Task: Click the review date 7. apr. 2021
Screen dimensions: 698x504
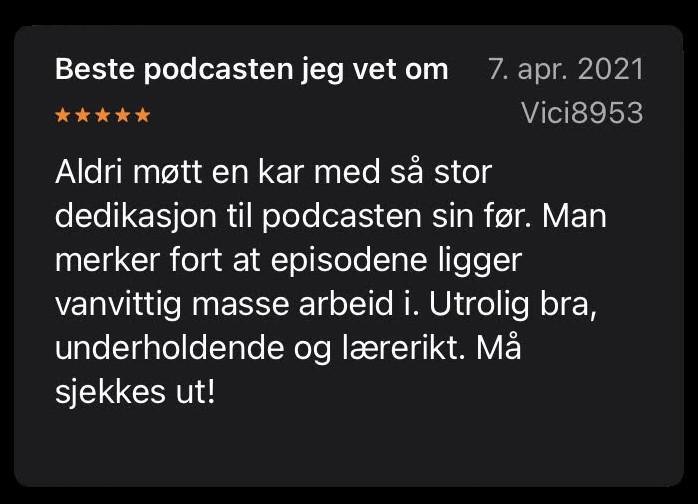Action: coord(566,69)
